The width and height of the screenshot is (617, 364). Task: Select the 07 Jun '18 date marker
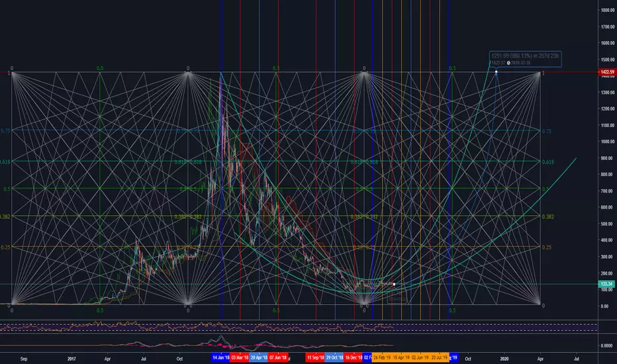tap(278, 357)
